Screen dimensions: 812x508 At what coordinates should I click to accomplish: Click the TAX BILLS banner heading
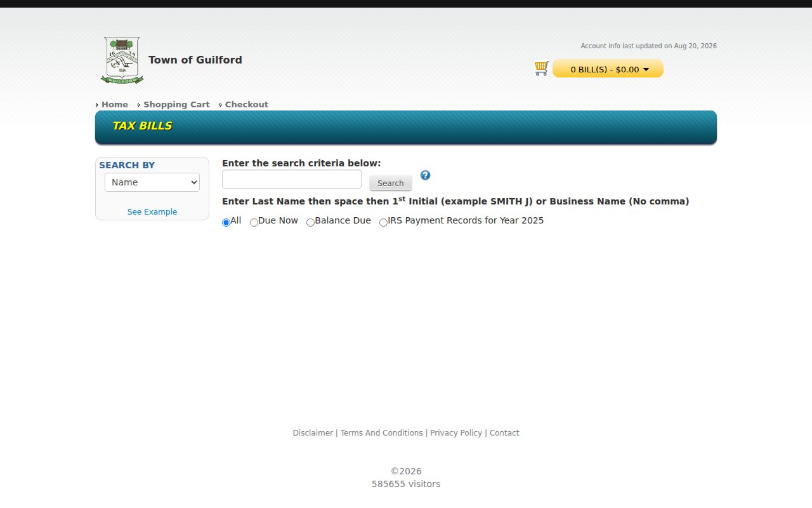pyautogui.click(x=142, y=126)
